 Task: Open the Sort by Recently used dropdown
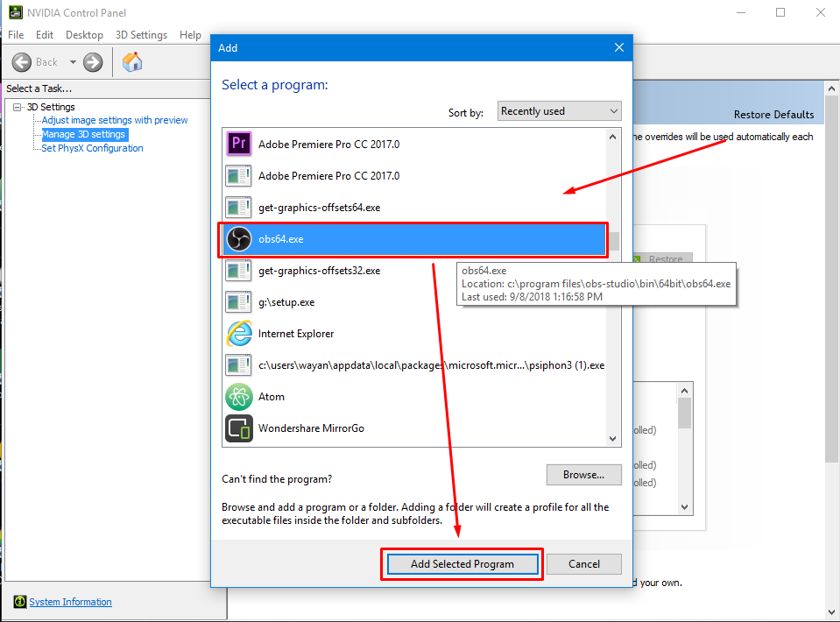point(560,111)
